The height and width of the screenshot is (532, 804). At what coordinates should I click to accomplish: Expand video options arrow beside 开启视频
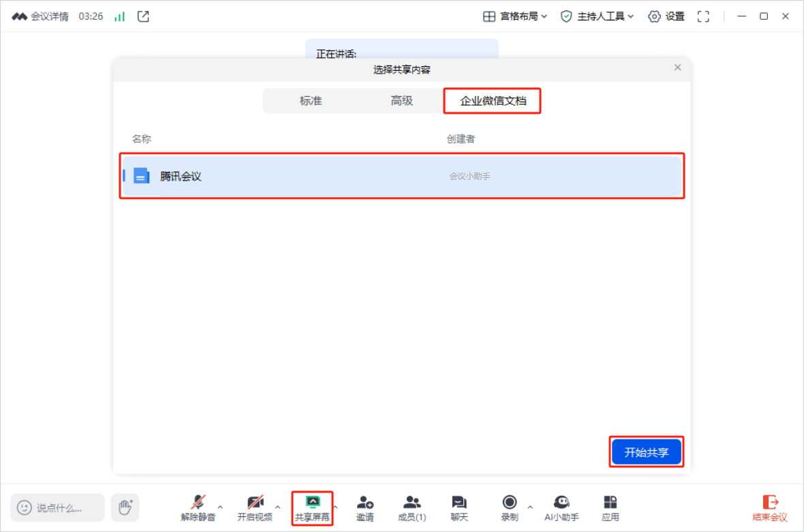click(x=278, y=507)
